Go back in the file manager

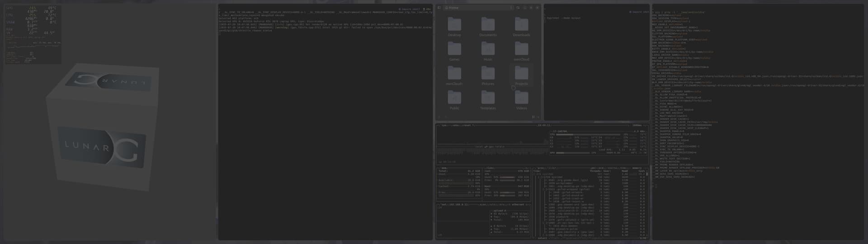439,117
